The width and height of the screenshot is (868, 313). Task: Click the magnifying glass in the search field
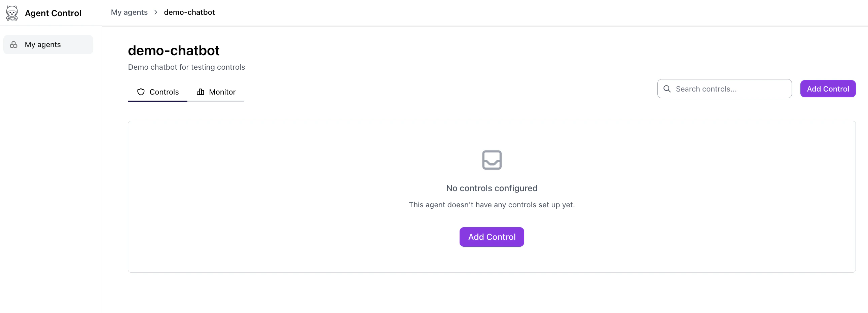click(667, 89)
